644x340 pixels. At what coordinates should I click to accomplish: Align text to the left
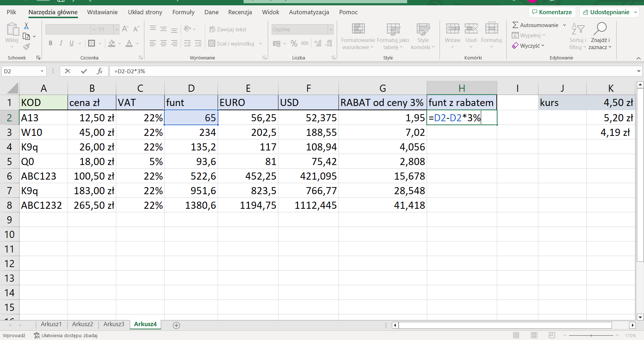[153, 43]
